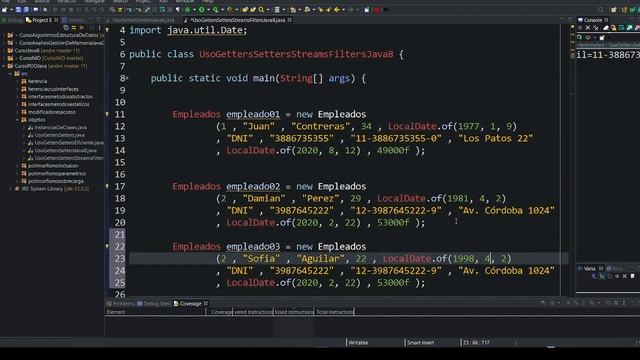Collapse the CursoPOOJava project node
The height and width of the screenshot is (360, 640).
click(4, 66)
